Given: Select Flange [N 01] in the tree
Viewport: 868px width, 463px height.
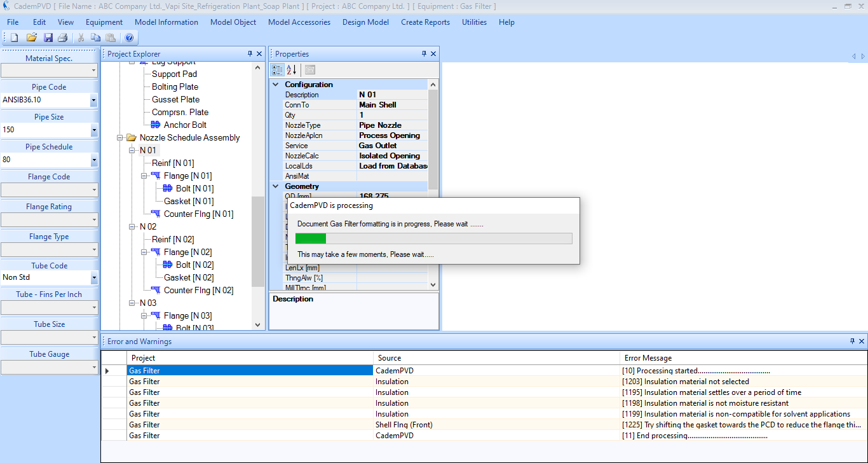Looking at the screenshot, I should click(x=187, y=176).
